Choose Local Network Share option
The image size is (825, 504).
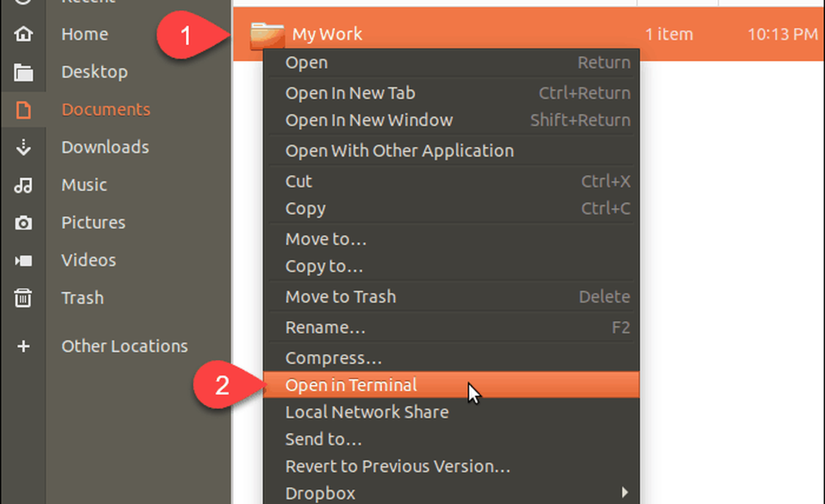pyautogui.click(x=367, y=412)
